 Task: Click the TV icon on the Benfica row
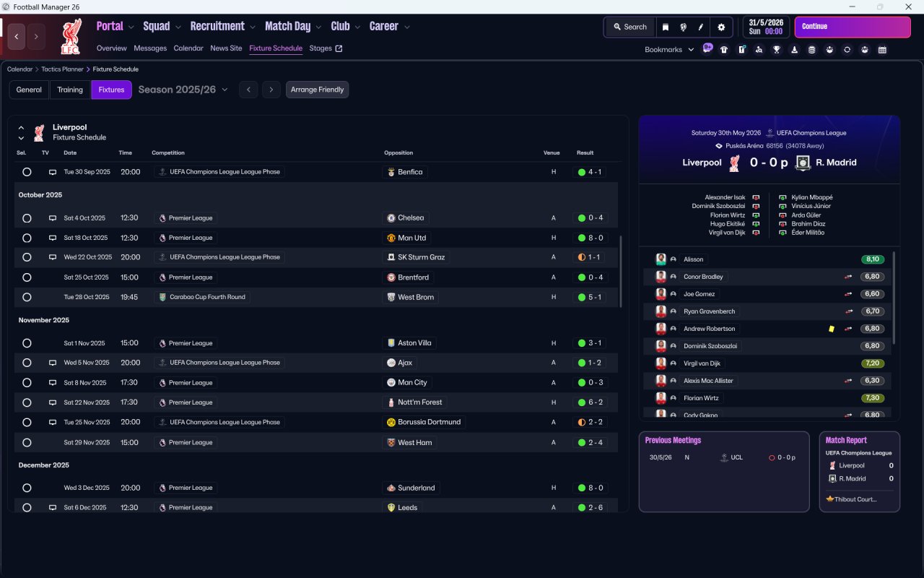click(52, 173)
